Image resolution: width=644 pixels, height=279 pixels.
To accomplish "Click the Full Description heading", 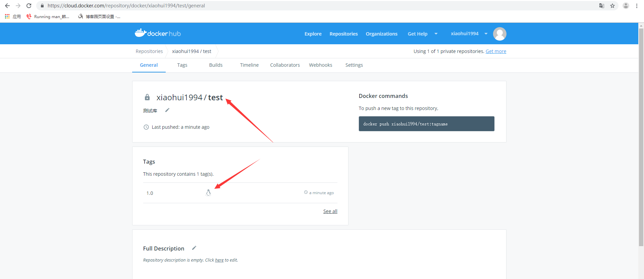I will [x=163, y=248].
